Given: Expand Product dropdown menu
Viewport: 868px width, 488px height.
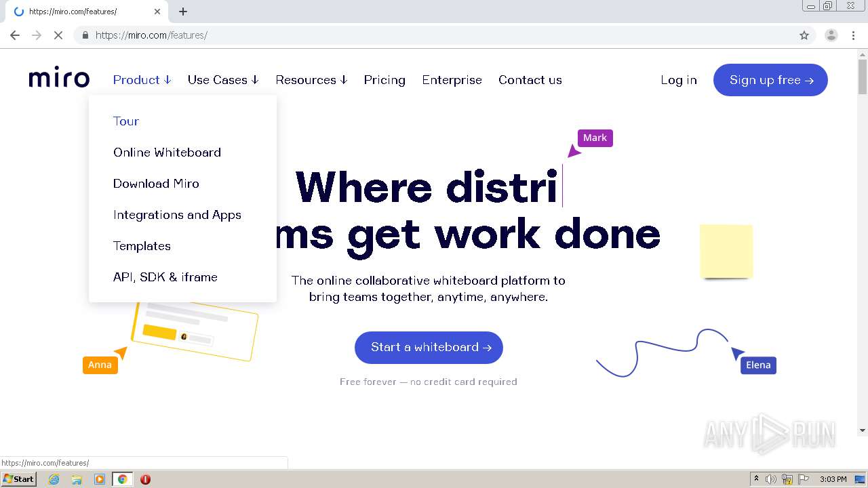Looking at the screenshot, I should point(142,80).
